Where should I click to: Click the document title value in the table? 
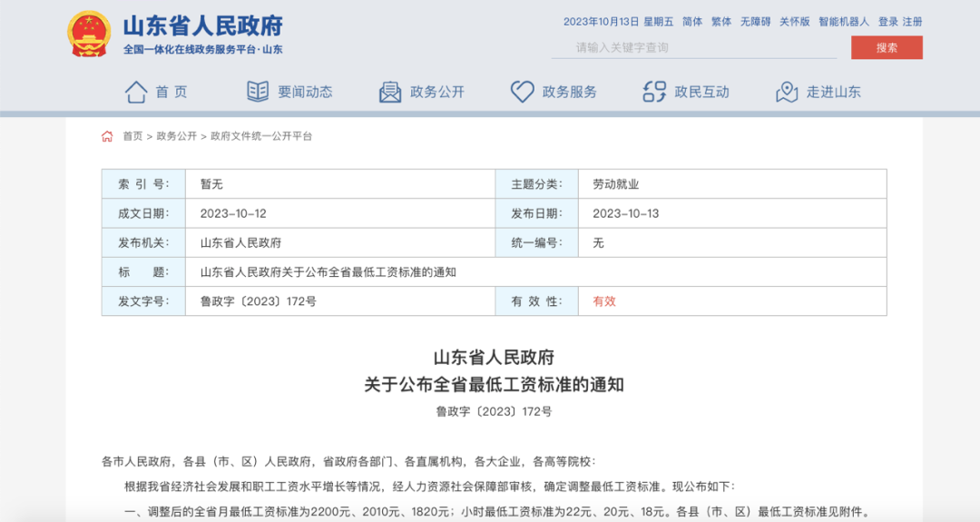328,272
